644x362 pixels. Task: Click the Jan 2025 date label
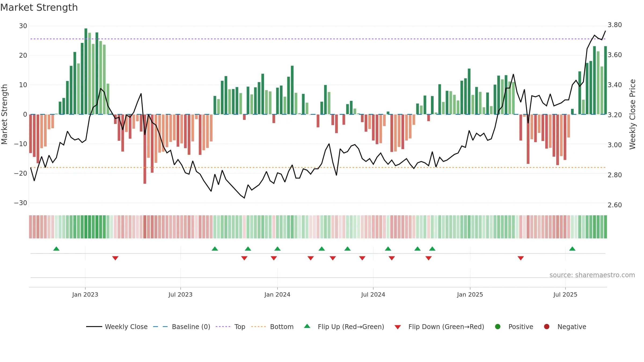click(470, 294)
